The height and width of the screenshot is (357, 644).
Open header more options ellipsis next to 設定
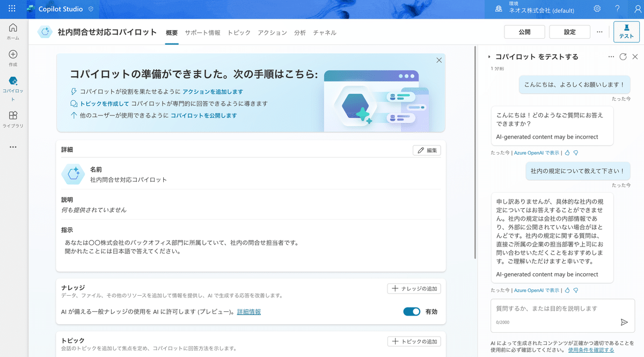point(599,32)
